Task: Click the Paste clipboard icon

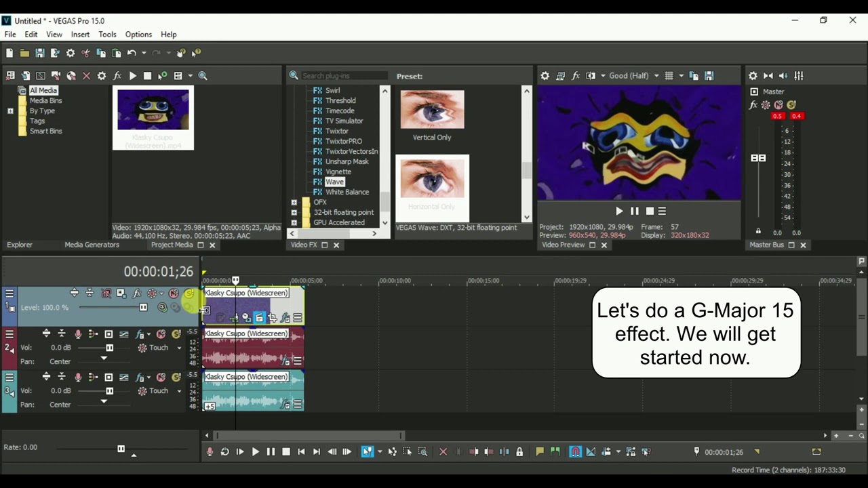Action: click(x=116, y=53)
